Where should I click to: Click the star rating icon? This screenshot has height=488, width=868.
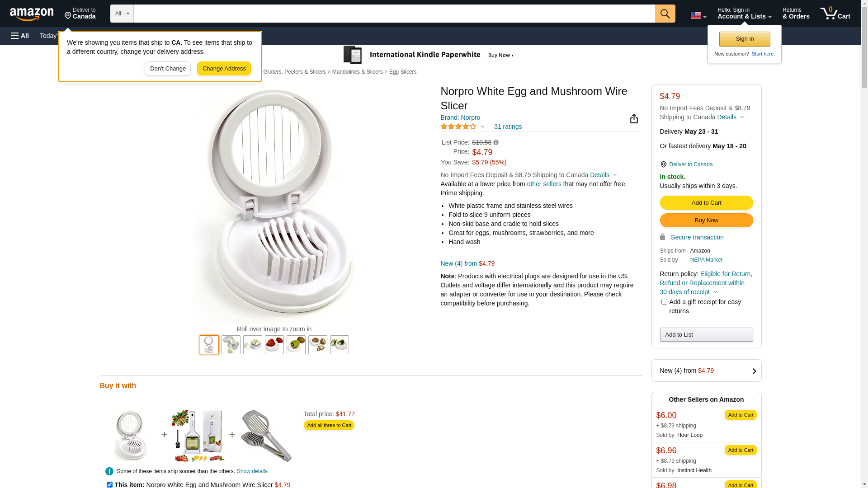pyautogui.click(x=458, y=127)
